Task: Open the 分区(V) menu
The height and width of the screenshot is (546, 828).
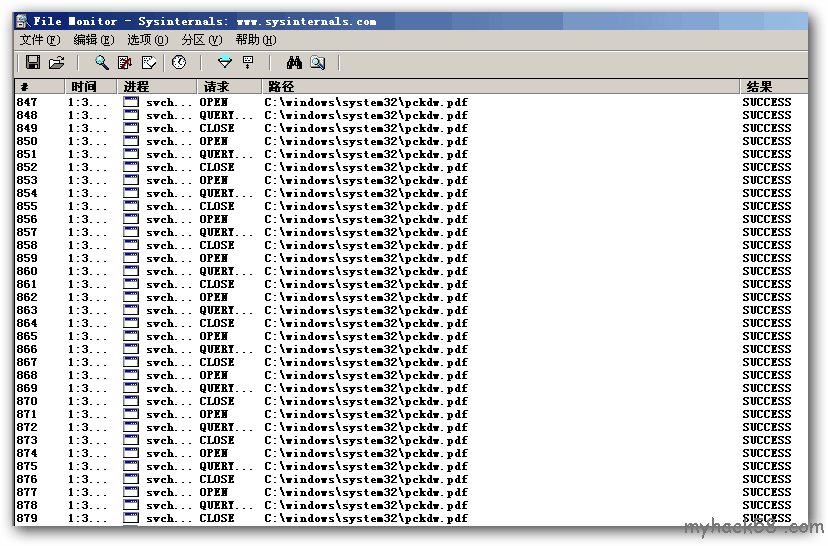Action: (202, 40)
